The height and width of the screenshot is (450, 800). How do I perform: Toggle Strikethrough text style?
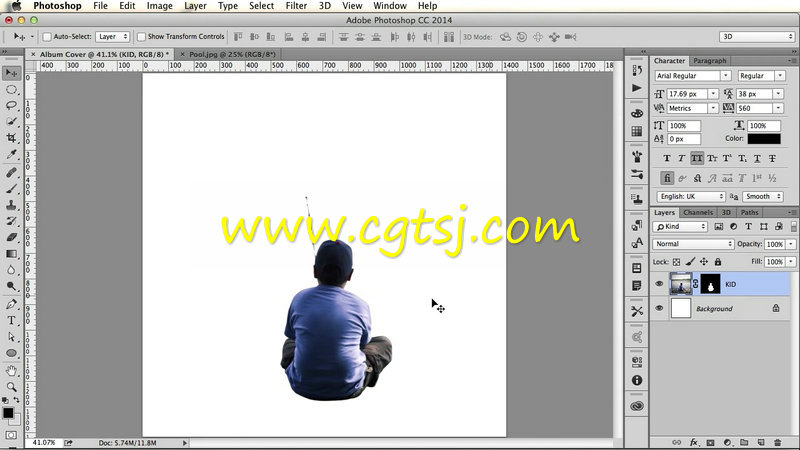(772, 158)
